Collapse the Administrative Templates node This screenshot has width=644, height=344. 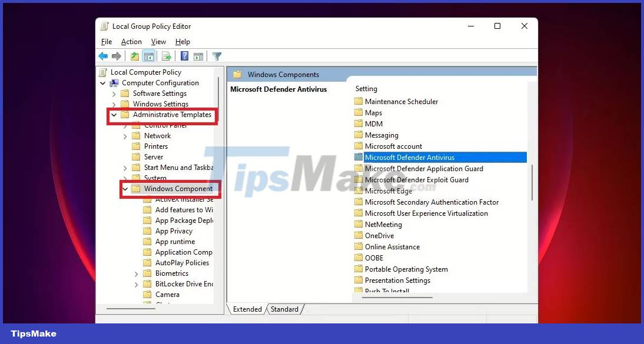[x=114, y=115]
